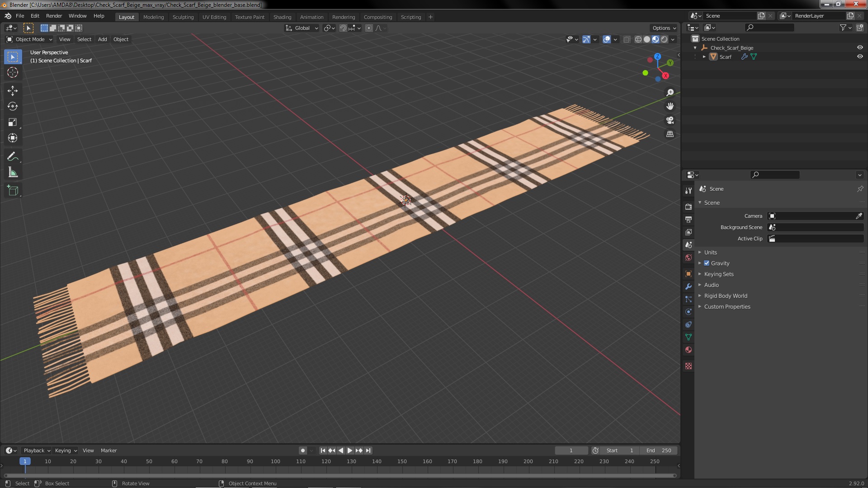
Task: Play the animation forward
Action: 350,450
